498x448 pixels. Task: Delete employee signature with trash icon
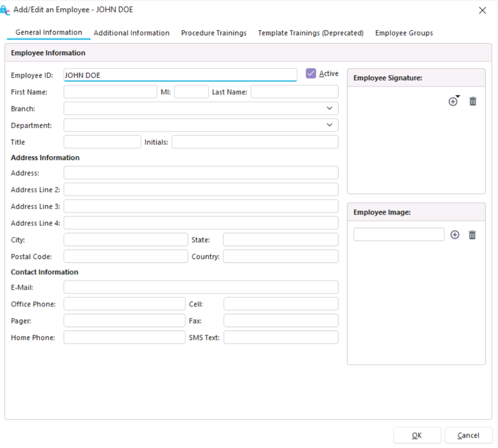[472, 101]
